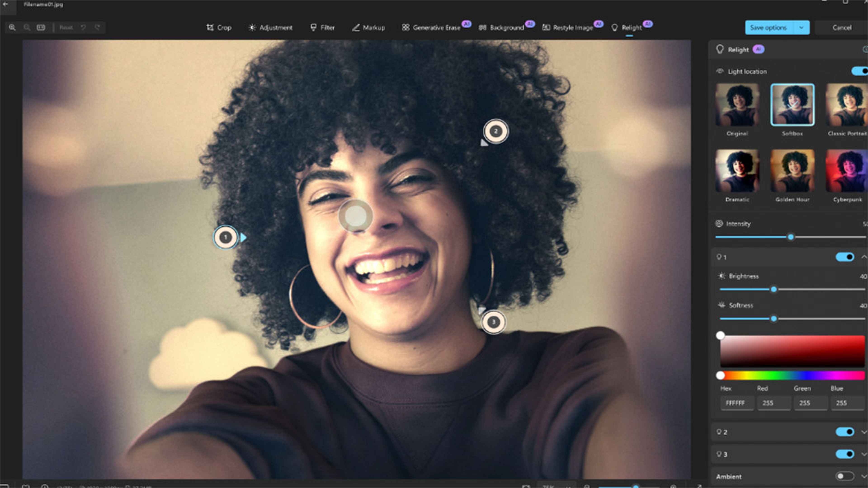Image resolution: width=868 pixels, height=488 pixels.
Task: Go back using the arrow beside Filename01.jpg
Action: (x=5, y=4)
